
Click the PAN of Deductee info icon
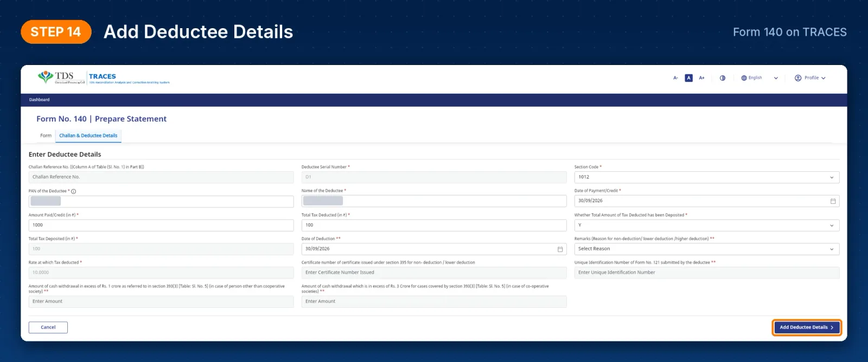74,191
